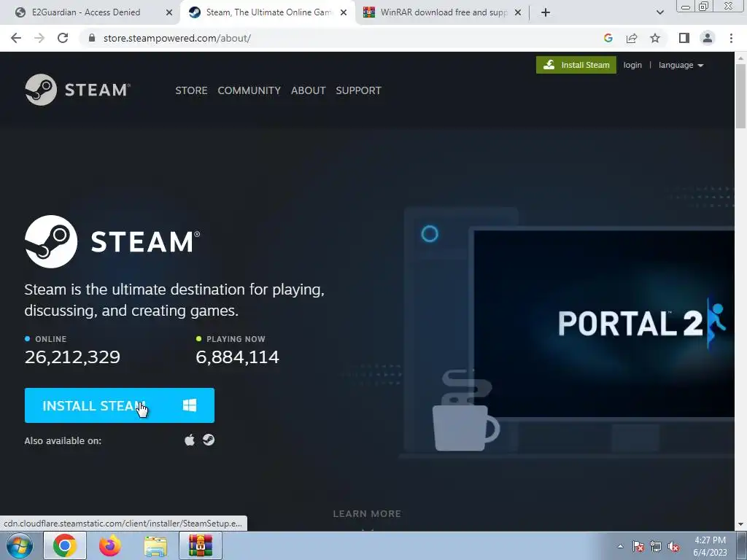
Task: Click the taskbar clock 4:27 PM
Action: [x=710, y=540]
